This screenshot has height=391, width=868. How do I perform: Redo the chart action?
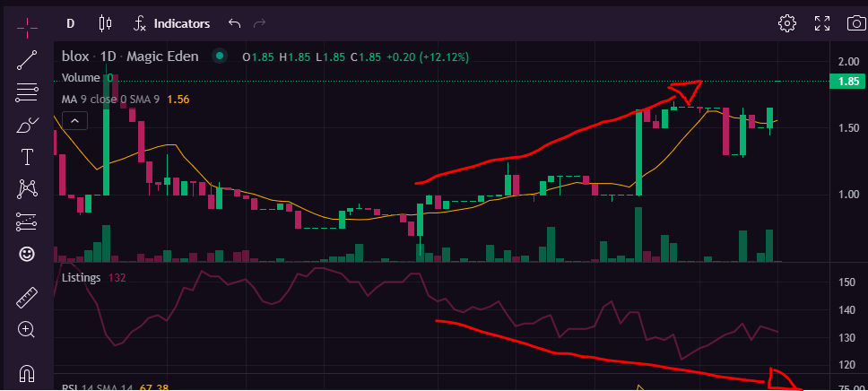click(259, 23)
